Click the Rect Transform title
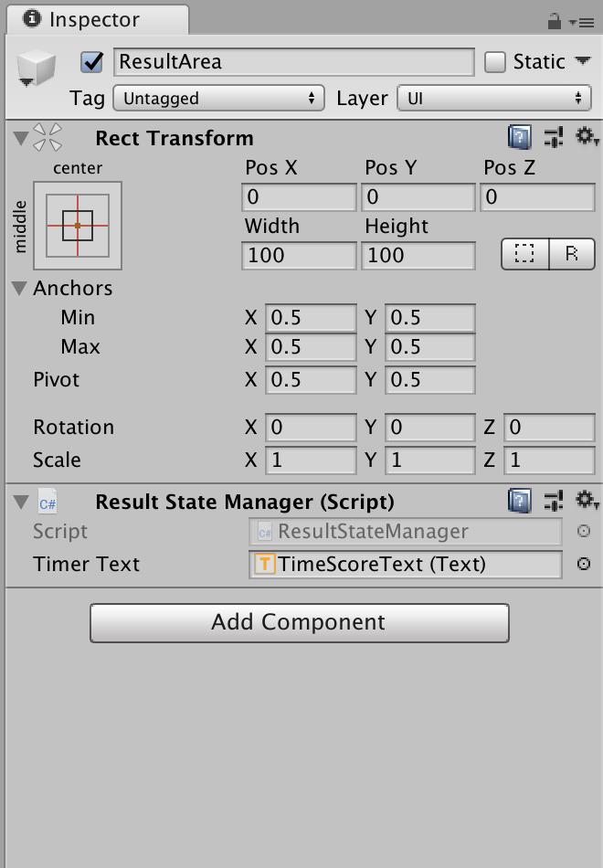The width and height of the screenshot is (603, 868). tap(175, 138)
